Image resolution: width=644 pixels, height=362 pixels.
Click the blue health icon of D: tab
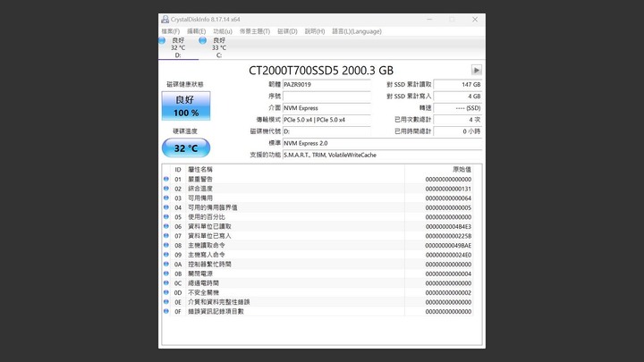click(162, 40)
